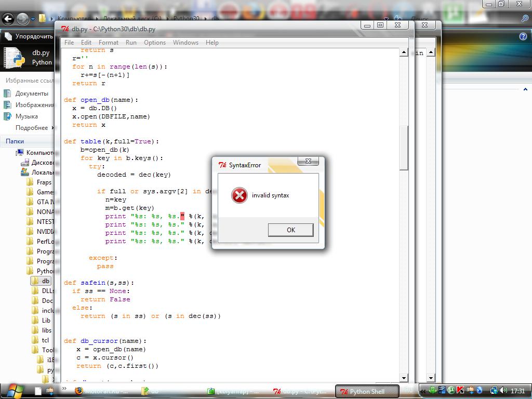Click the background IDLE window scrollbar up arrow
The height and width of the screenshot is (399, 532).
click(431, 52)
